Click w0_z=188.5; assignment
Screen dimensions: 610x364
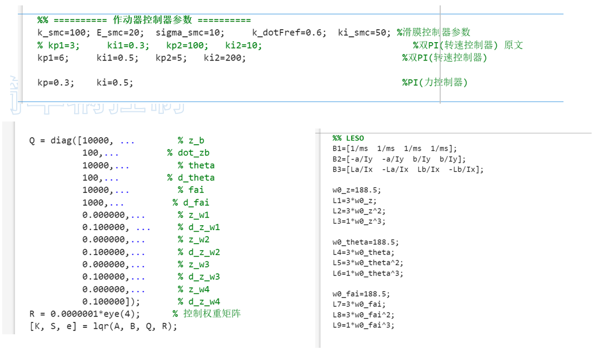(357, 190)
